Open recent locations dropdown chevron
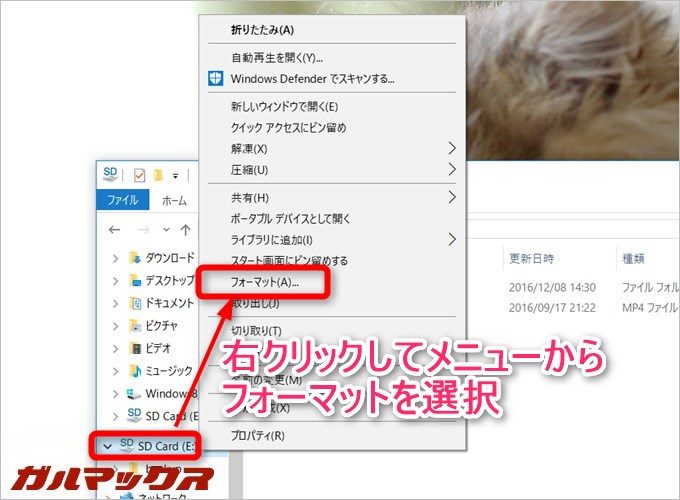The width and height of the screenshot is (680, 500). pos(166,229)
